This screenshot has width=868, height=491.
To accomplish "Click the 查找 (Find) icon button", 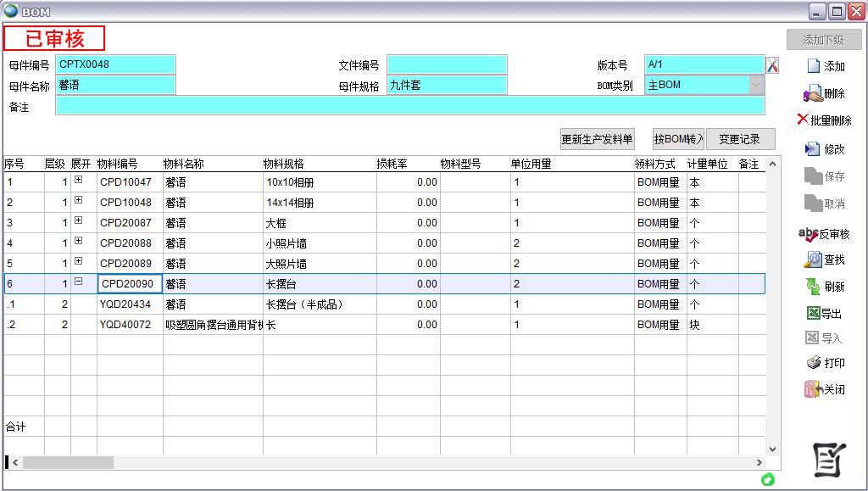I will [814, 259].
